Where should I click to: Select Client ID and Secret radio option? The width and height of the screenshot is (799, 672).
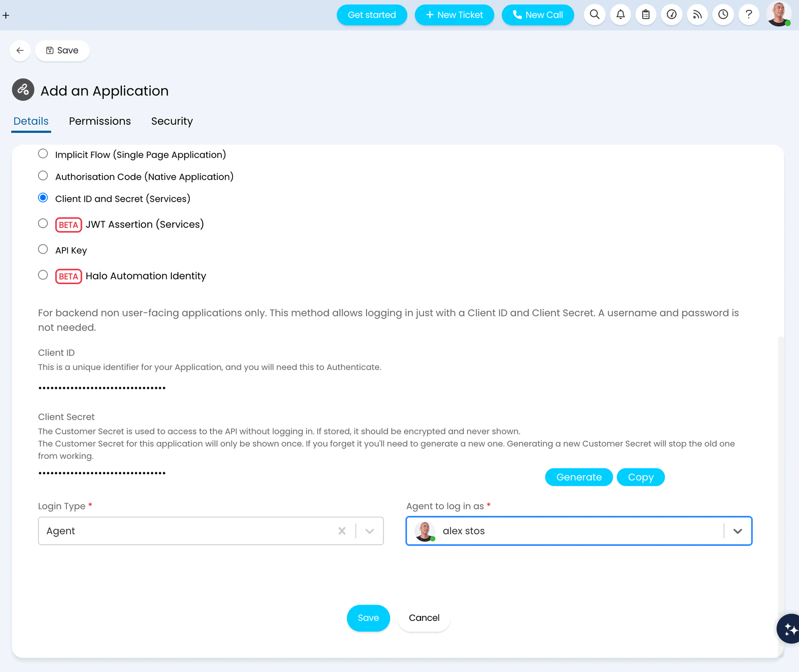(43, 198)
